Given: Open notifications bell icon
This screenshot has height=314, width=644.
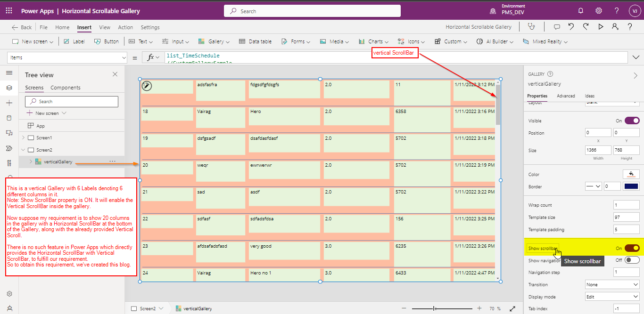Looking at the screenshot, I should pos(581,11).
